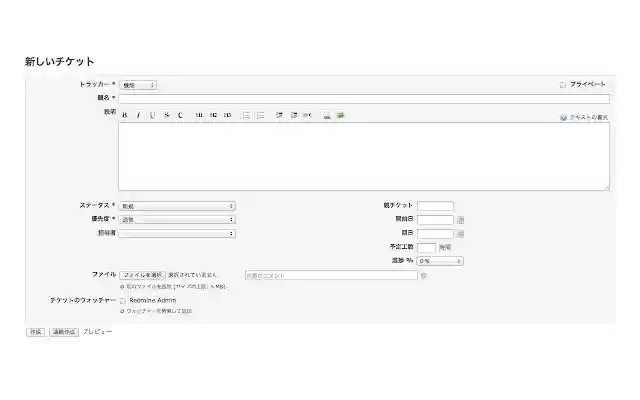Screen dimensions: 640x400
Task: Apply underline formatting in description toolbar
Action: (x=152, y=116)
